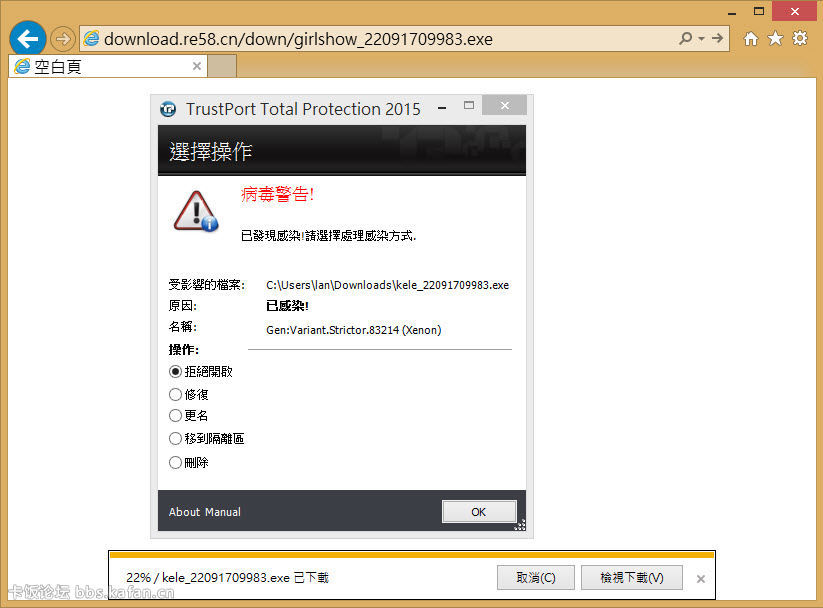The width and height of the screenshot is (823, 608).
Task: Choose the 刪除 radio option
Action: pos(175,463)
